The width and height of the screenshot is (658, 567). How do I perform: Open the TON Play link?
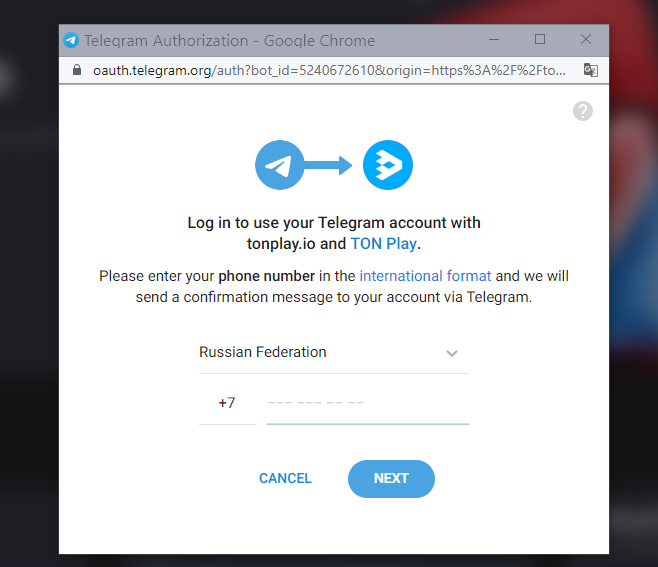pyautogui.click(x=384, y=244)
